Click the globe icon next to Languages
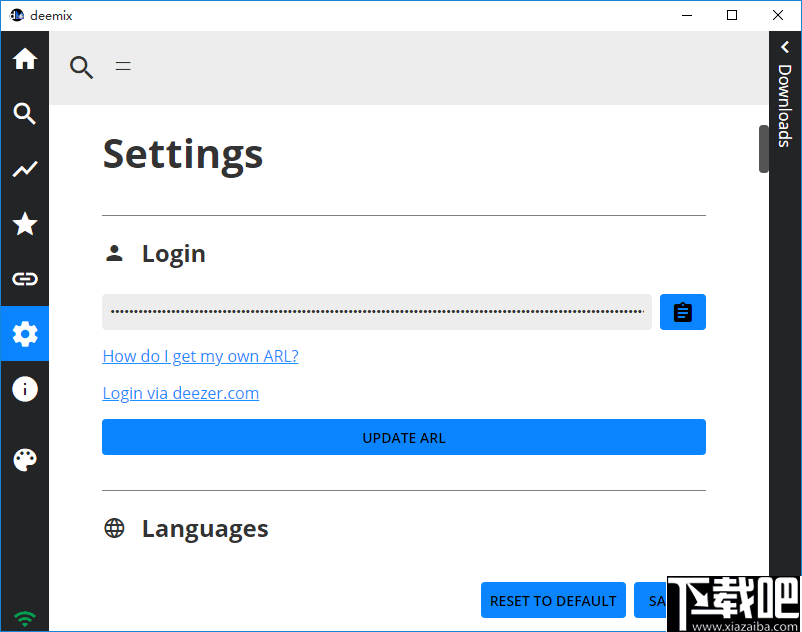 tap(114, 528)
